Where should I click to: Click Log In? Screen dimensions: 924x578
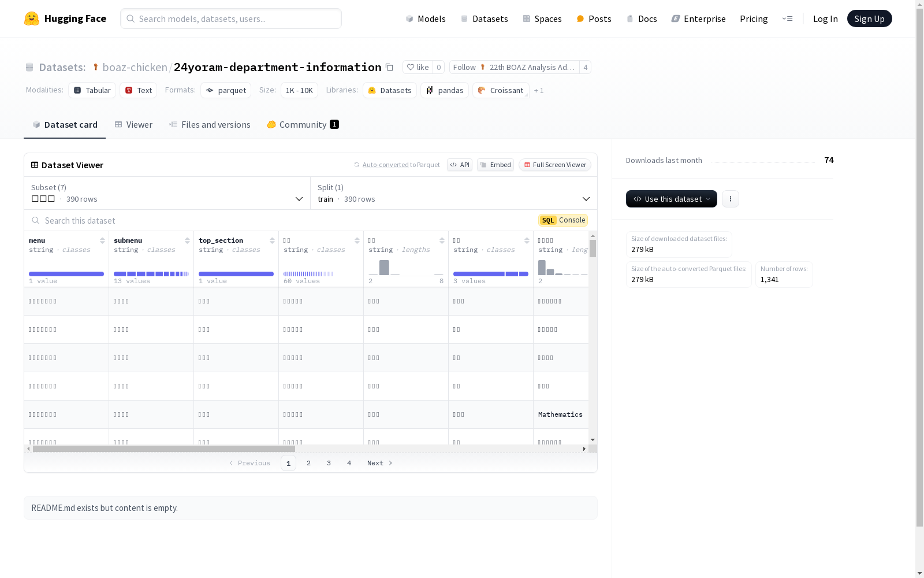825,18
